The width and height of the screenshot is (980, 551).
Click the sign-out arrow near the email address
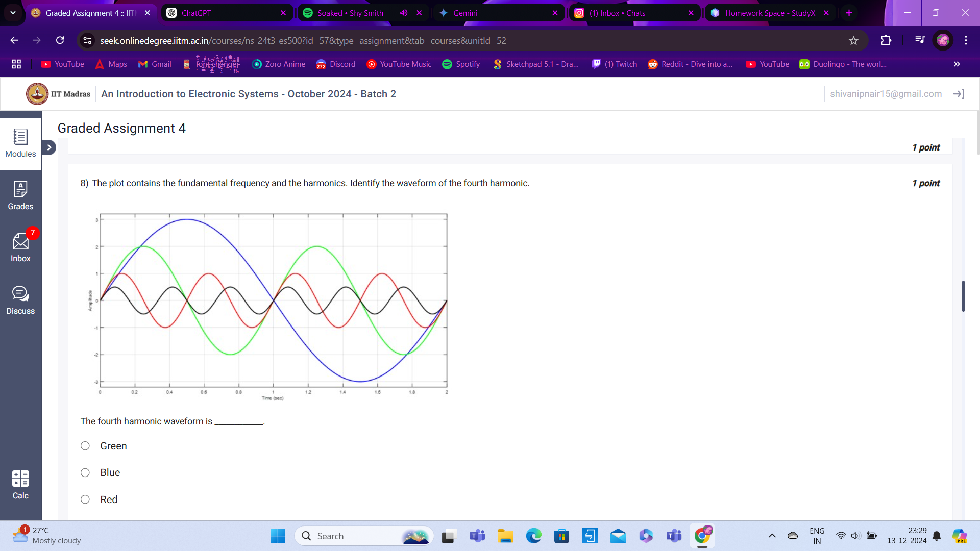(960, 94)
